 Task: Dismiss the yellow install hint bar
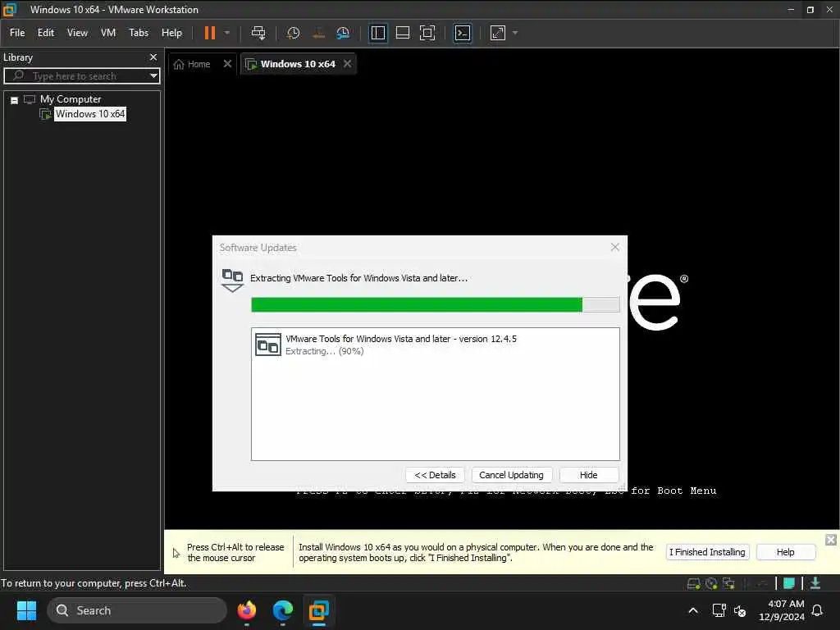point(830,540)
